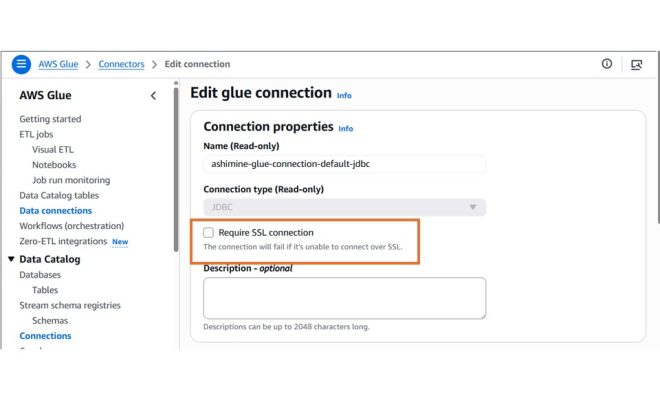This screenshot has width=660, height=400.
Task: Open Info link beside Connection properties
Action: (346, 129)
